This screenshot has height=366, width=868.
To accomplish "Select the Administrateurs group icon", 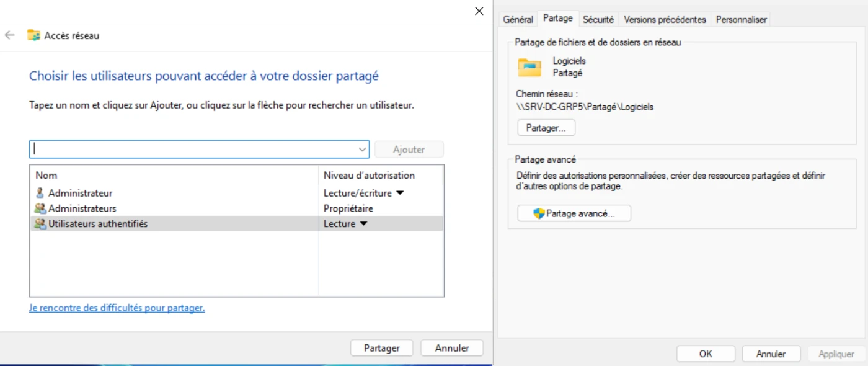I will pos(40,208).
